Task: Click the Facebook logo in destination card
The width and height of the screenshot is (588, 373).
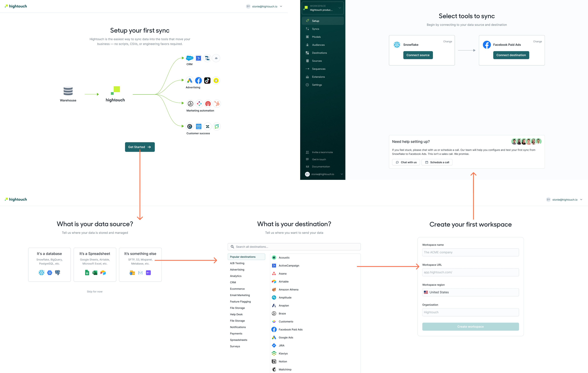Action: pyautogui.click(x=487, y=45)
